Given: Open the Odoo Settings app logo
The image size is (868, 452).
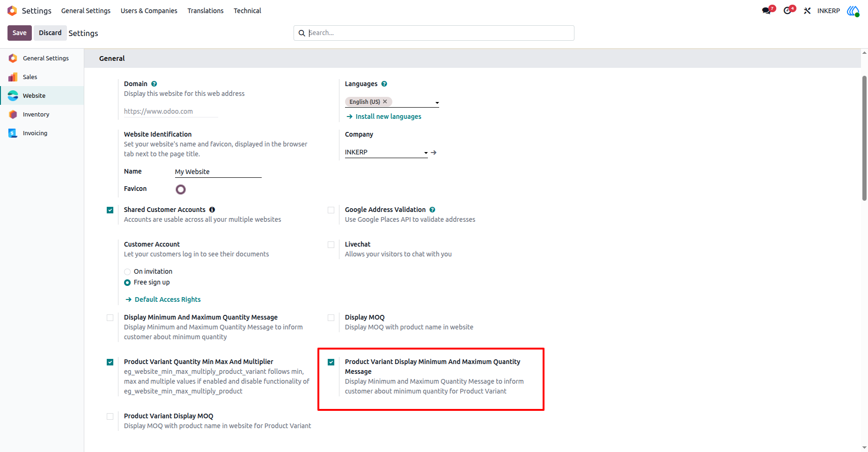Looking at the screenshot, I should tap(12, 11).
